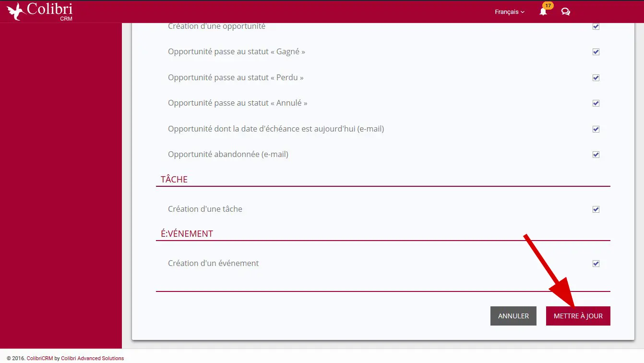Click the TÂCHE section heading
644x363 pixels.
click(174, 179)
